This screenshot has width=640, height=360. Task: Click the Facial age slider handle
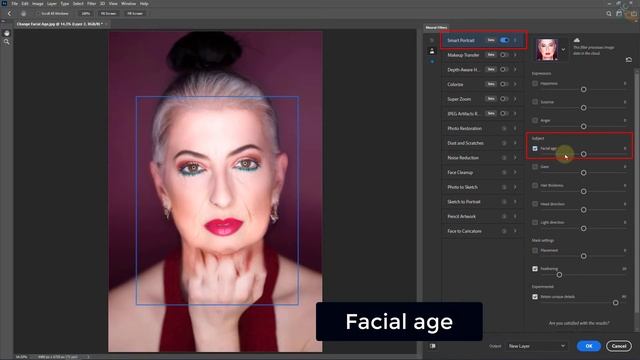click(x=584, y=154)
